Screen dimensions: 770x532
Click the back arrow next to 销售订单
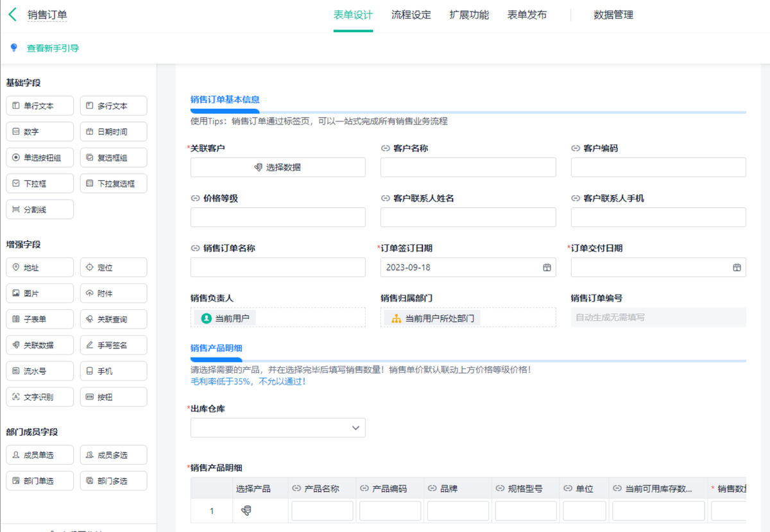tap(12, 15)
